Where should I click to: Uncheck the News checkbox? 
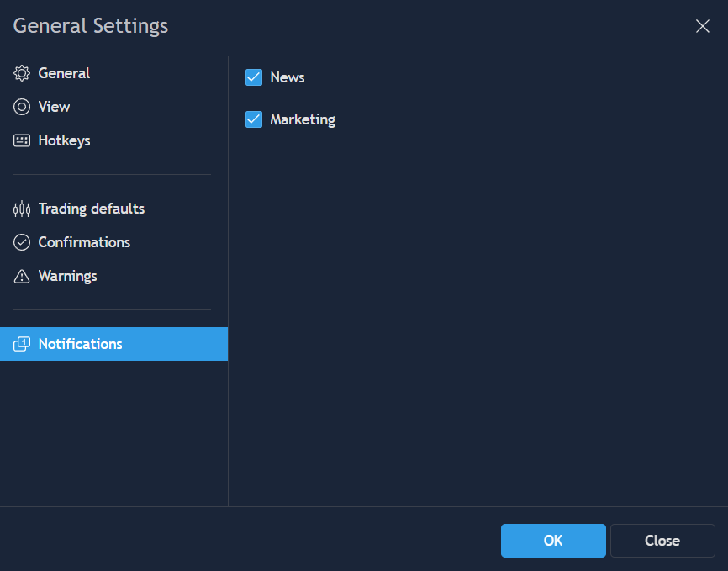click(x=254, y=77)
